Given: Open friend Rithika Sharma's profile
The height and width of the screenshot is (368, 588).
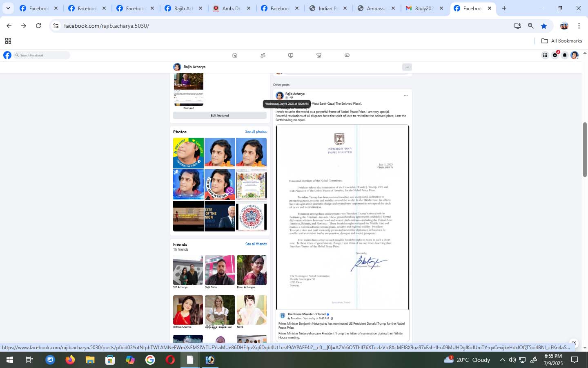Looking at the screenshot, I should [x=188, y=310].
